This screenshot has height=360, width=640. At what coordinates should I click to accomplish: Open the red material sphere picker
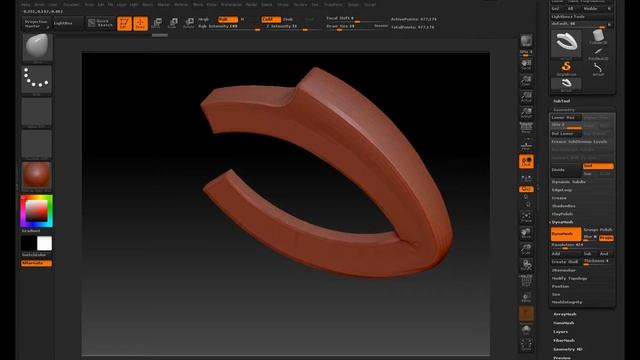pyautogui.click(x=37, y=176)
